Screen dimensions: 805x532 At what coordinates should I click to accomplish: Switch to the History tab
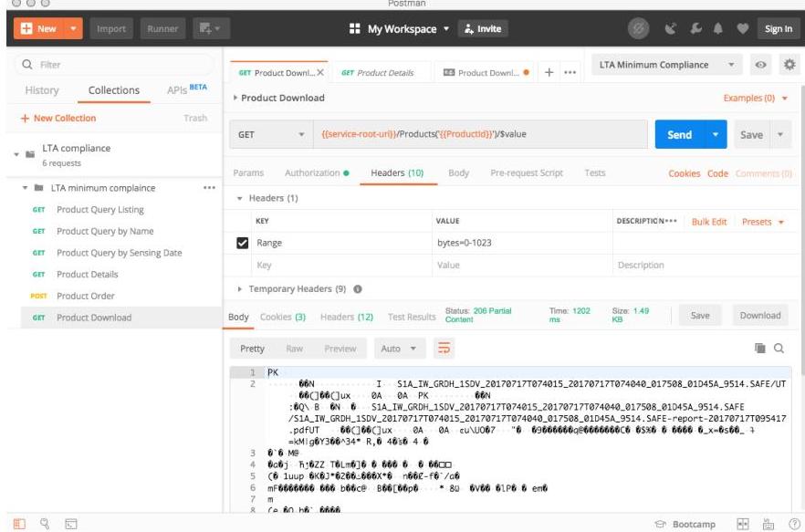(42, 90)
